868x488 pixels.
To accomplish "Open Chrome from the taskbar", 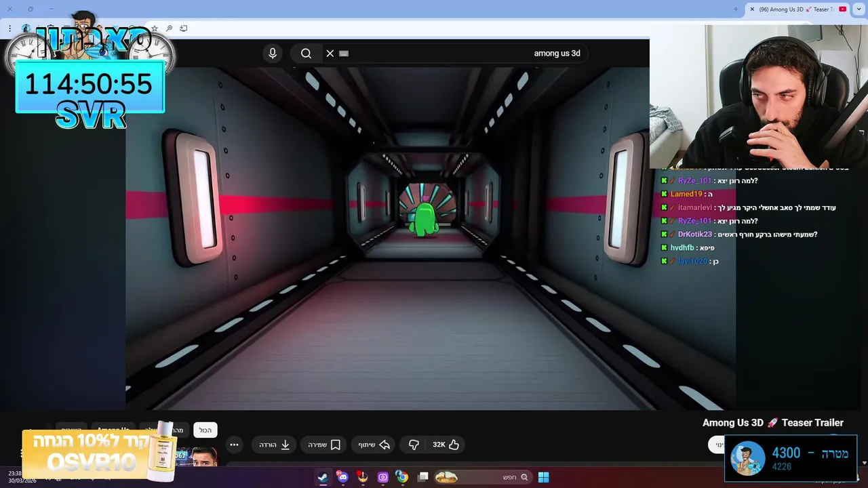I will (402, 477).
